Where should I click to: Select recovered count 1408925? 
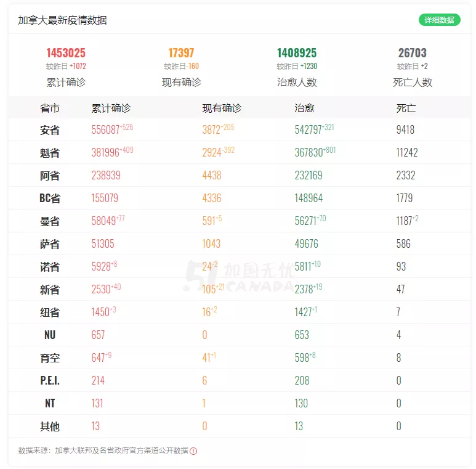click(297, 53)
